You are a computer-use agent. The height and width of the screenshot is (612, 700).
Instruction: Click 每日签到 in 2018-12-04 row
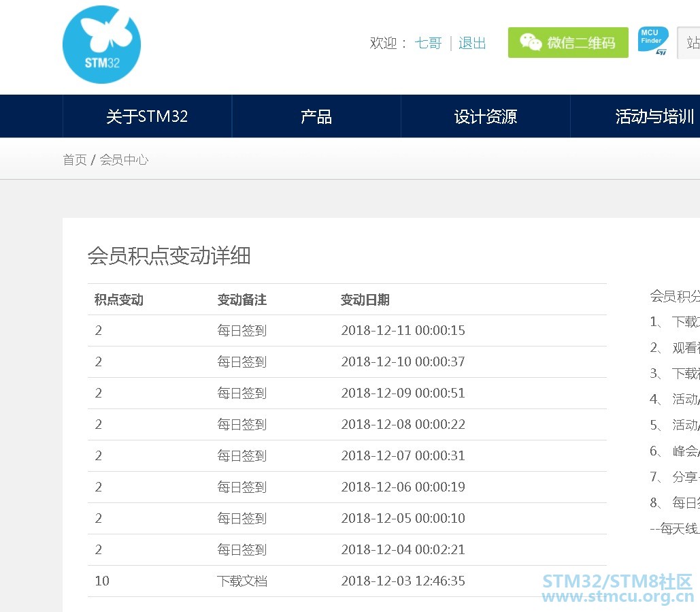[x=242, y=549]
